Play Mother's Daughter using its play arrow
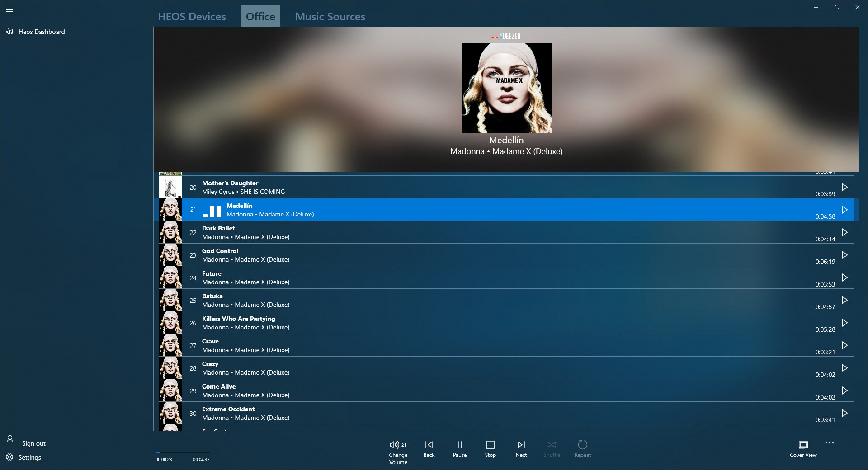 (844, 187)
